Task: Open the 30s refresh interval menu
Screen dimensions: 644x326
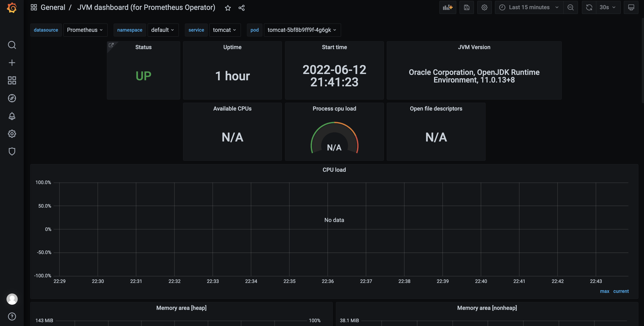Action: (608, 7)
